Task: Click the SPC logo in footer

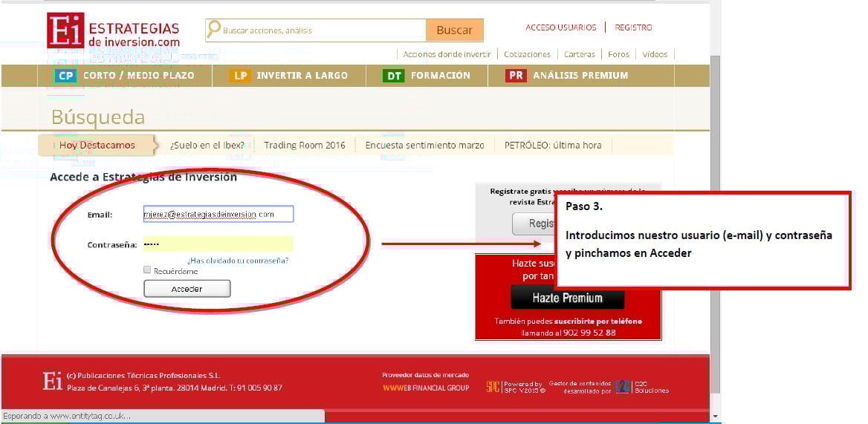Action: pos(493,387)
